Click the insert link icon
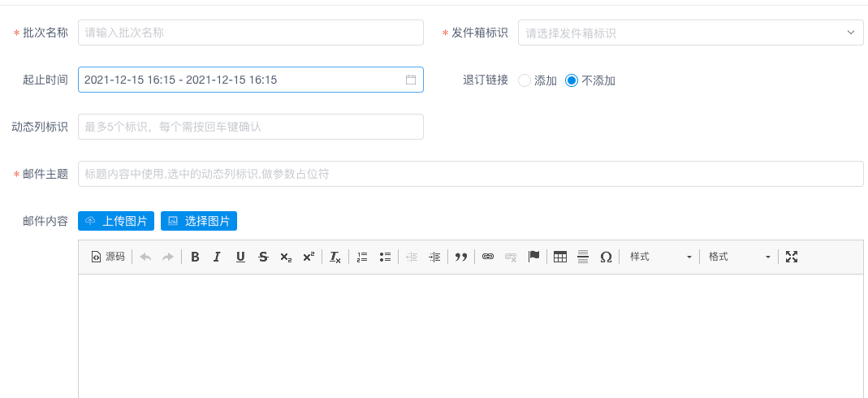The image size is (868, 398). tap(488, 257)
